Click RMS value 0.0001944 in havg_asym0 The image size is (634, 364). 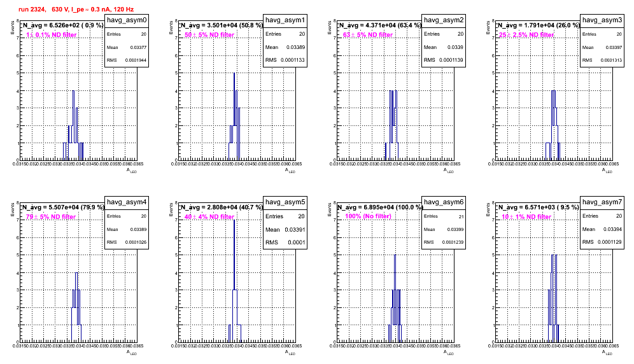tap(136, 60)
